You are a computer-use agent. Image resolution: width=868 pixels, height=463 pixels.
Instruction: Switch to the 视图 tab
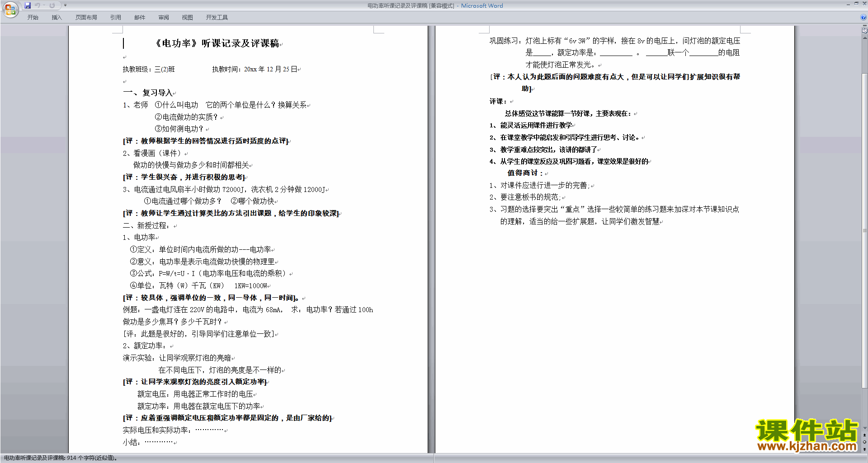point(188,18)
